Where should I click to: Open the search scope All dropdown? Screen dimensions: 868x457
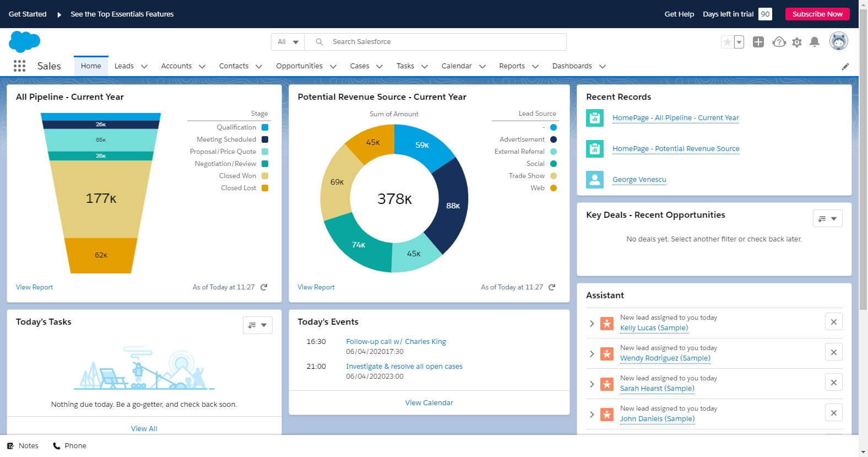pos(287,42)
